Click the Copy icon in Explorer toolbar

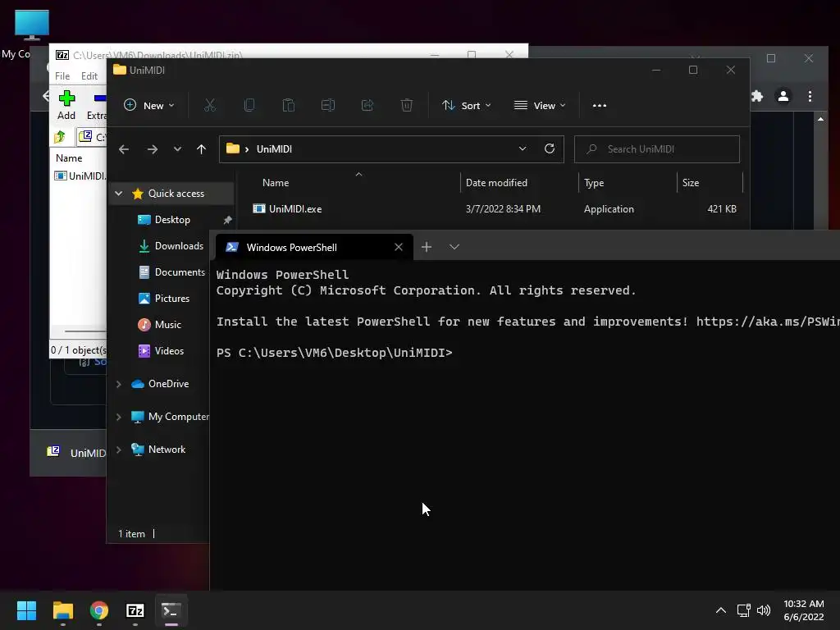[x=249, y=105]
